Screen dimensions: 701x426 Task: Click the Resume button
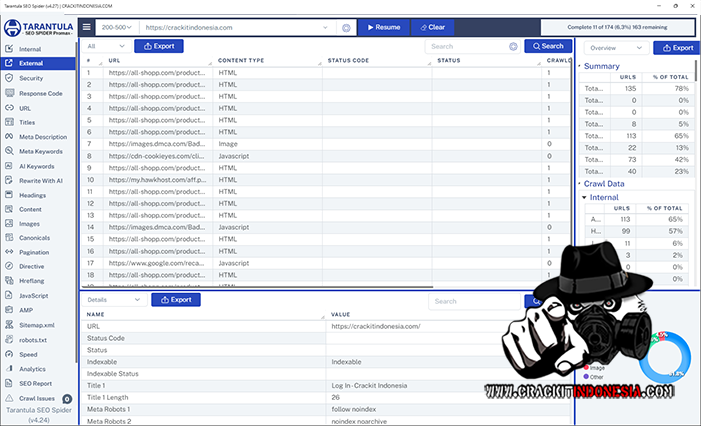(383, 28)
